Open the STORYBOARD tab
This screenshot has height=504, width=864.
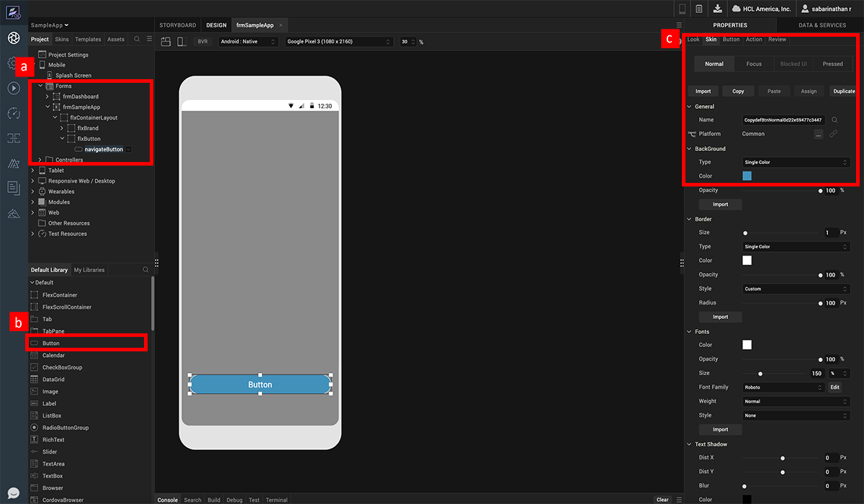pos(178,25)
